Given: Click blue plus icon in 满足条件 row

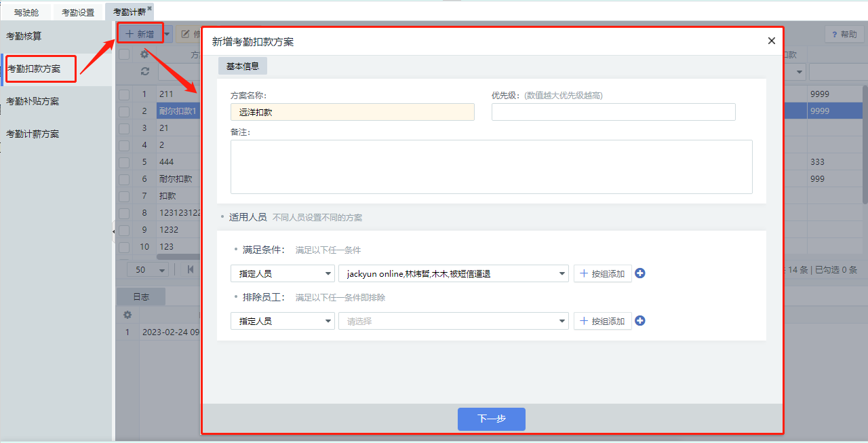Looking at the screenshot, I should (639, 273).
